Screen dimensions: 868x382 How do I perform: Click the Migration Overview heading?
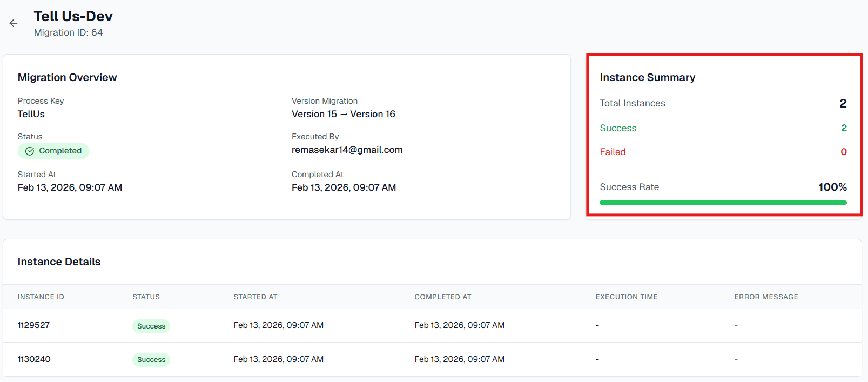coord(68,77)
